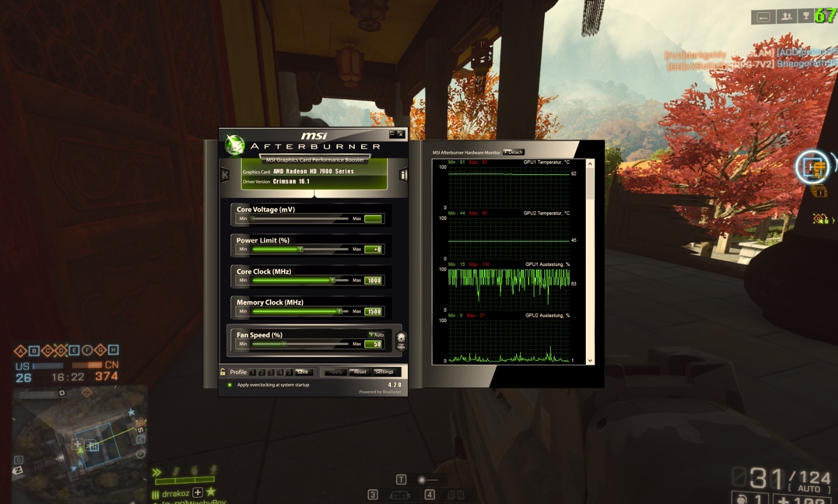Click the Core Clock 1000 value field
The image size is (838, 504).
pyautogui.click(x=373, y=280)
